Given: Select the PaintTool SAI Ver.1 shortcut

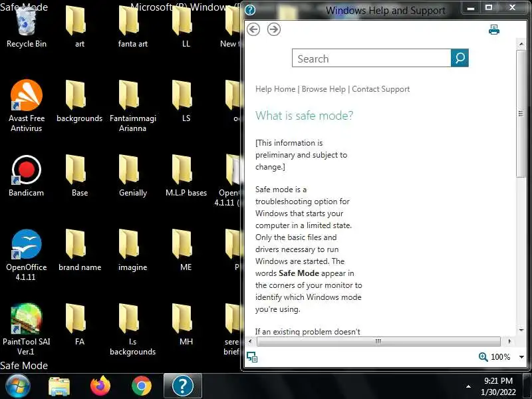Looking at the screenshot, I should [x=26, y=329].
